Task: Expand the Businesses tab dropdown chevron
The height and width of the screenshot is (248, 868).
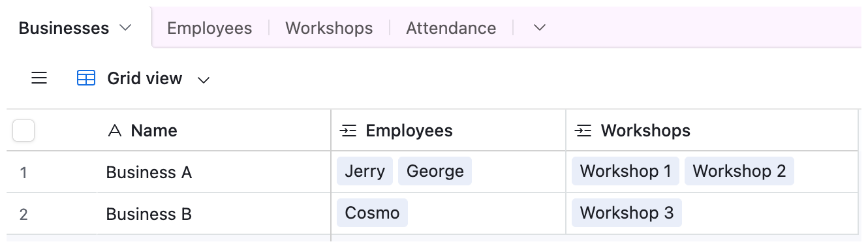Action: (x=125, y=28)
